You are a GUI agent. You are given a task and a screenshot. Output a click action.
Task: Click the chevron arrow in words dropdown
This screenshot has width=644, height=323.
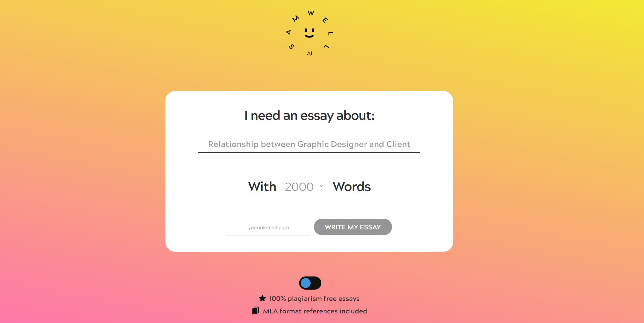click(322, 186)
